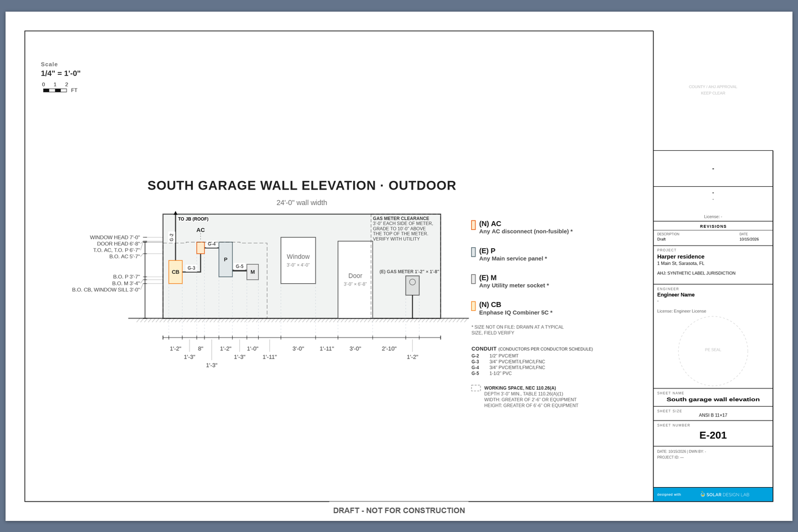This screenshot has height=532, width=798.
Task: Select the '24'-0" wall width' subtitle
Action: 302,203
